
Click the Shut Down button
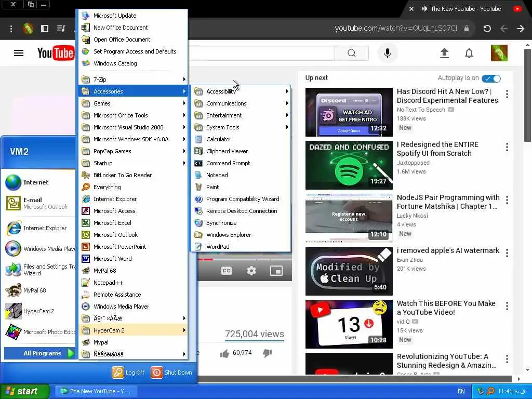click(x=171, y=373)
